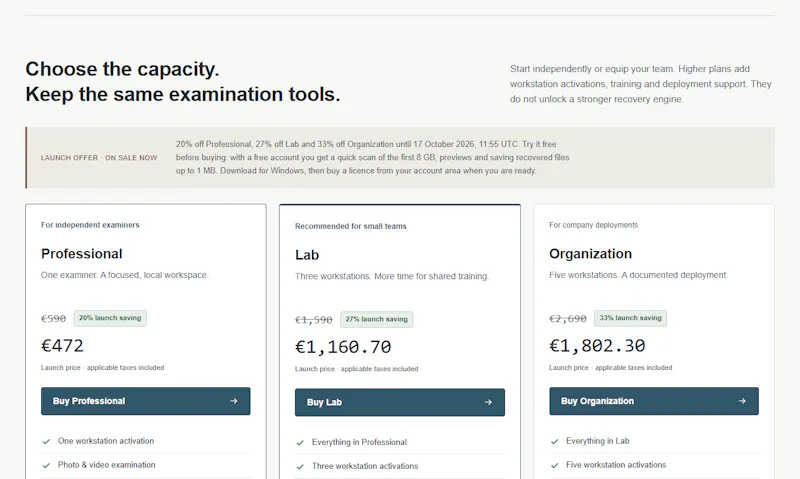Click checkmark beside Everything in Professional
The height and width of the screenshot is (479, 800).
pos(300,443)
